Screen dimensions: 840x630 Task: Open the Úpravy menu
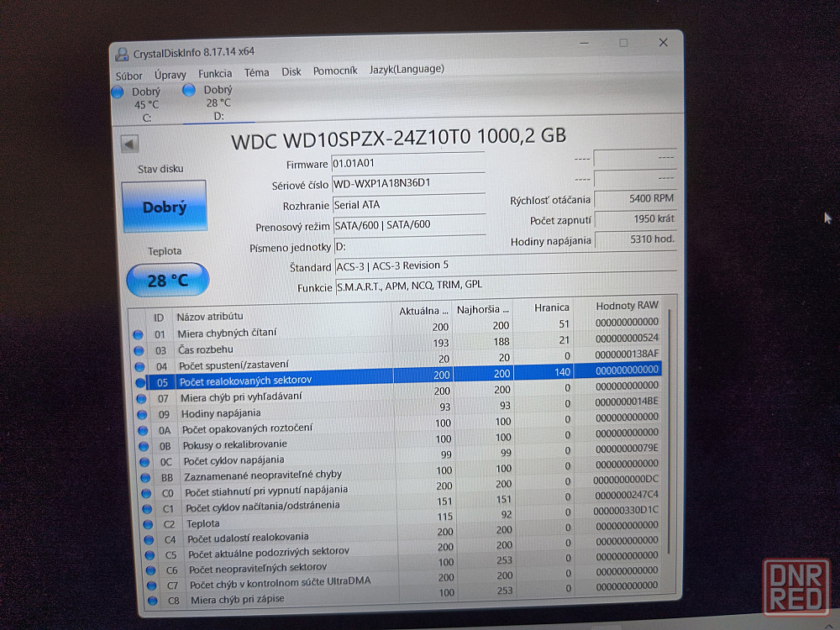171,75
